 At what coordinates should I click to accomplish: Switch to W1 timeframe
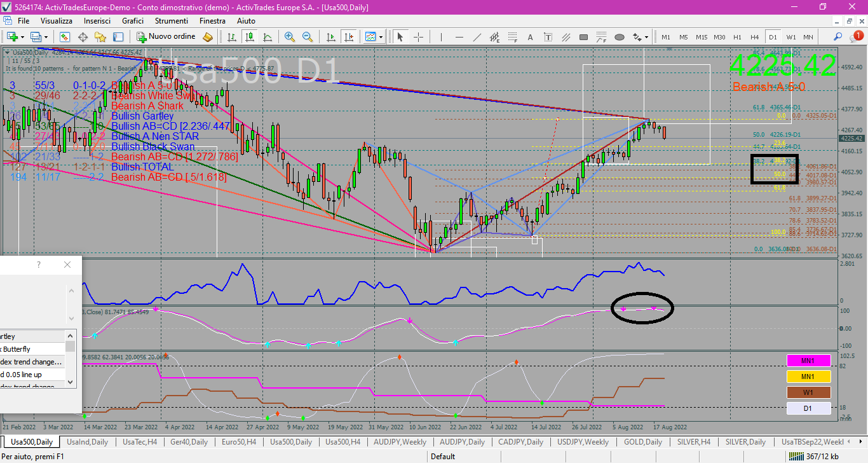(790, 37)
